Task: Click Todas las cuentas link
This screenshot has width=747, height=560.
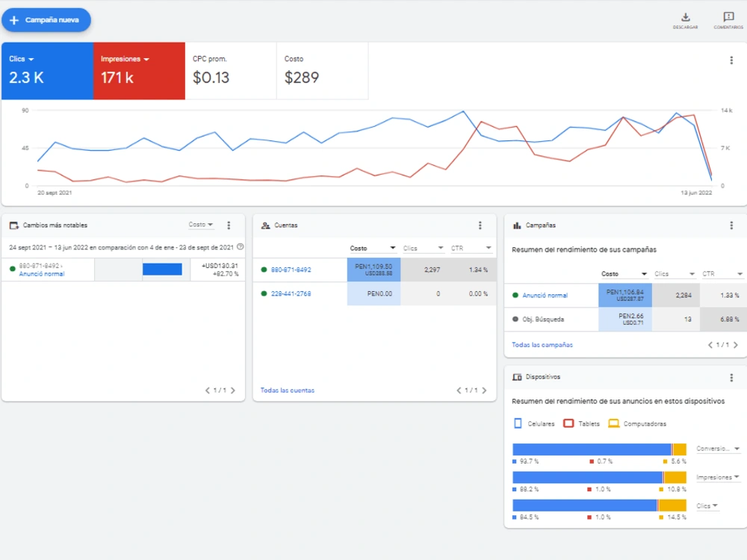Action: [x=288, y=391]
